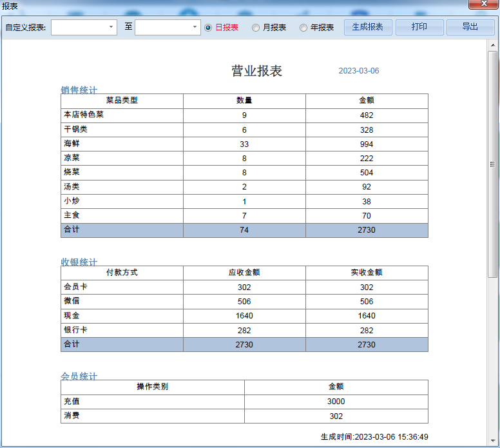Viewport: 500px width, 448px height.
Task: Click the 营业报表 title
Action: pyautogui.click(x=256, y=71)
